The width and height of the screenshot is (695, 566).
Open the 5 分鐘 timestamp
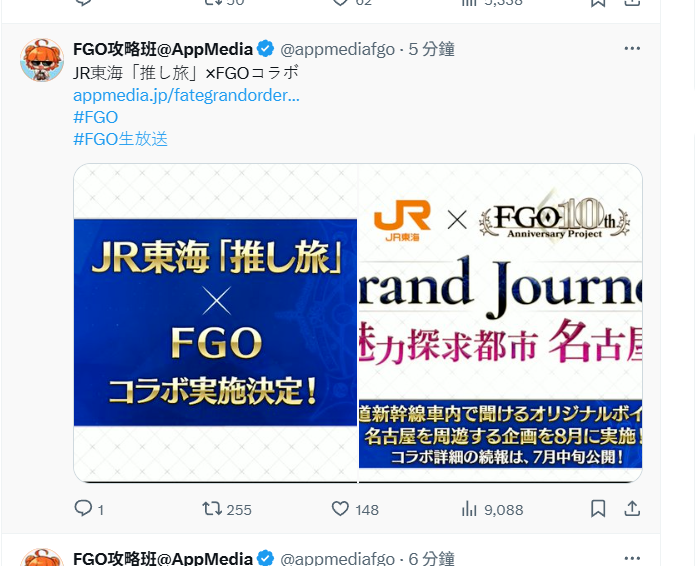pos(432,49)
